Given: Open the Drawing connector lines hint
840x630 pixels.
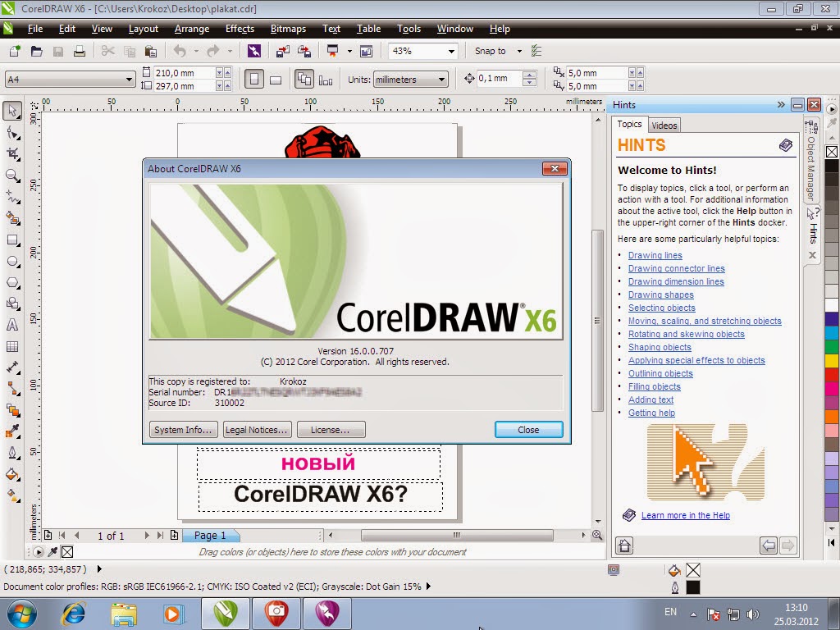Looking at the screenshot, I should pyautogui.click(x=676, y=268).
